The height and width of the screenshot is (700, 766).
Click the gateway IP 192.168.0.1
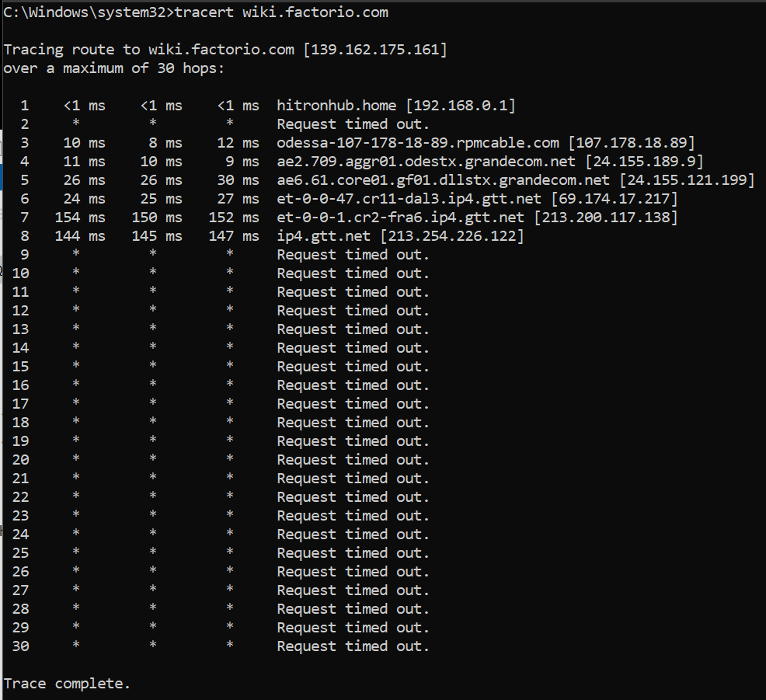click(x=461, y=106)
